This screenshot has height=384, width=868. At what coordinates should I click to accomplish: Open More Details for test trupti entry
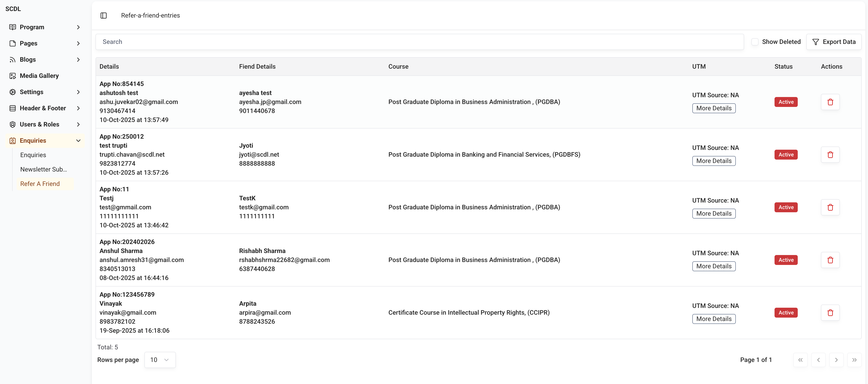[714, 161]
